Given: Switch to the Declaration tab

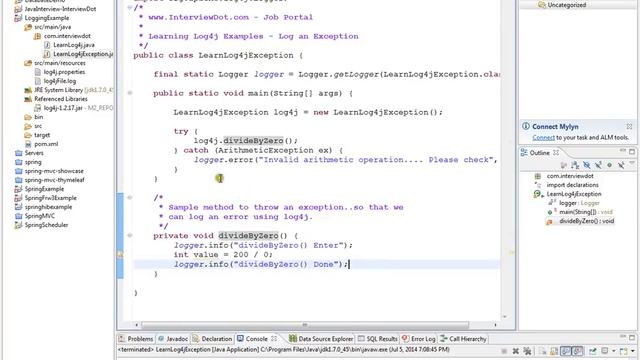Looking at the screenshot, I should click(x=212, y=339).
